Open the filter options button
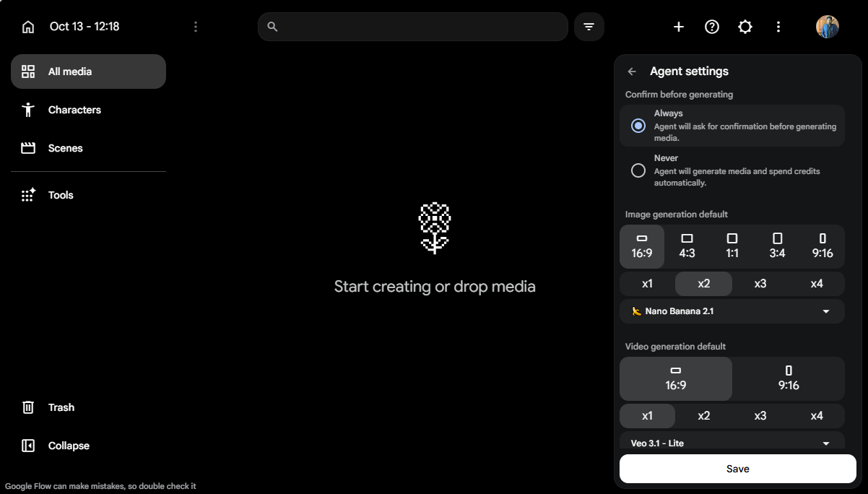 (589, 27)
